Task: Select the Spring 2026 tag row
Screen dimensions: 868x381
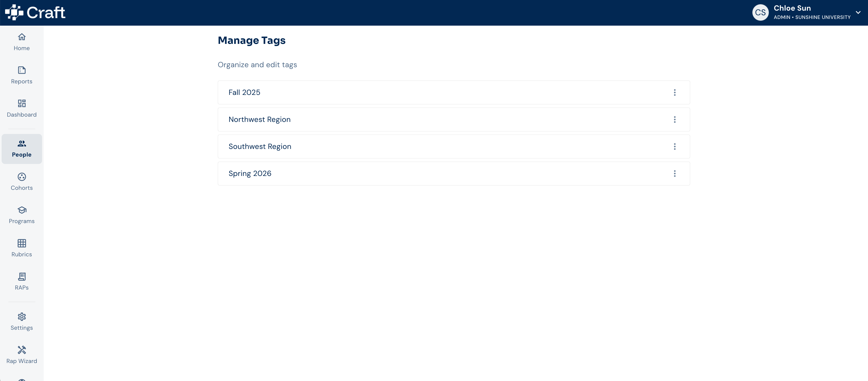Action: tap(454, 173)
